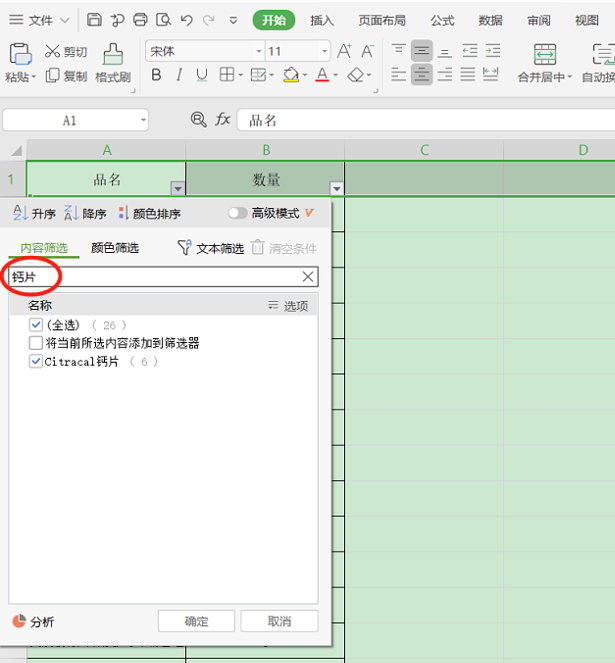This screenshot has width=615, height=663.
Task: Click 剪切 cut tool
Action: click(66, 52)
